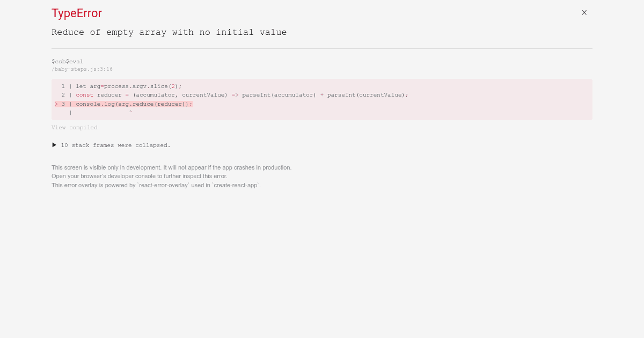Dismiss the error overlay with the X
Viewport: 644px width, 338px height.
coord(584,12)
